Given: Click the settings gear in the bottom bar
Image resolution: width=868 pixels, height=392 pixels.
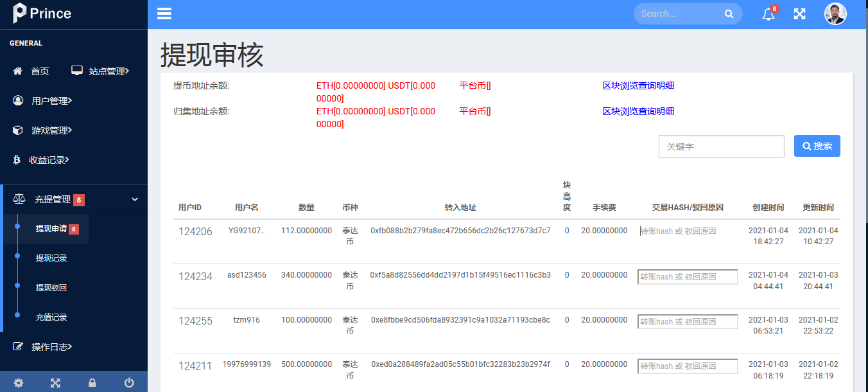Looking at the screenshot, I should point(18,382).
